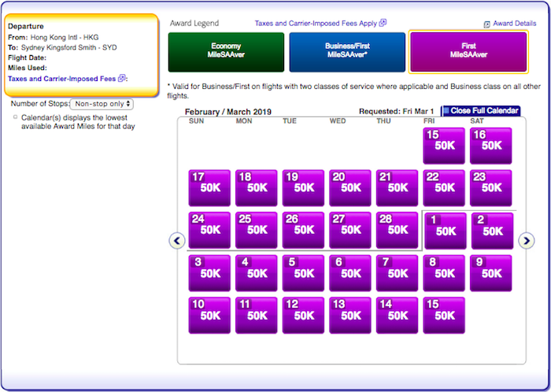Screen dimensions: 551x392
Task: Click 'Sydney Kingsford Smith - SYD' destination text
Action: [x=69, y=47]
